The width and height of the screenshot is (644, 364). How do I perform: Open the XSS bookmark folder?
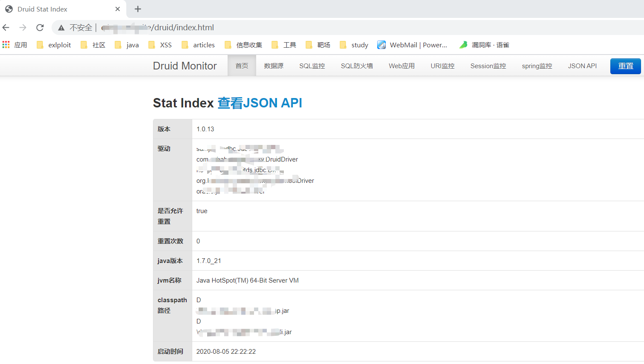(x=160, y=45)
